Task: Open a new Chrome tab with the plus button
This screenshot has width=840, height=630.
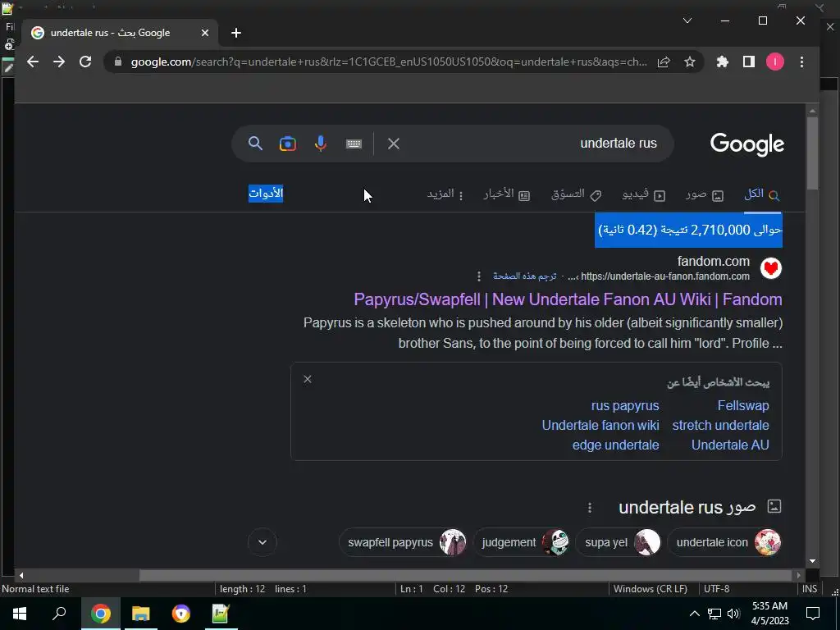Action: click(x=236, y=33)
